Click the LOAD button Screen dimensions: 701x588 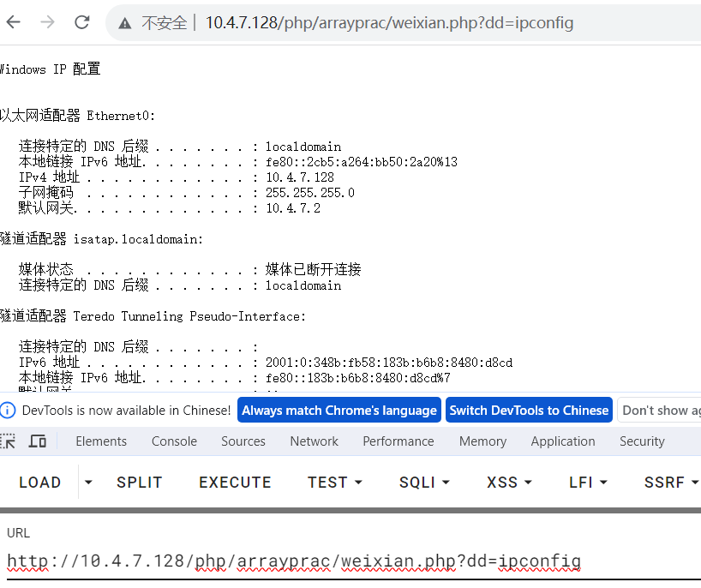[x=39, y=482]
